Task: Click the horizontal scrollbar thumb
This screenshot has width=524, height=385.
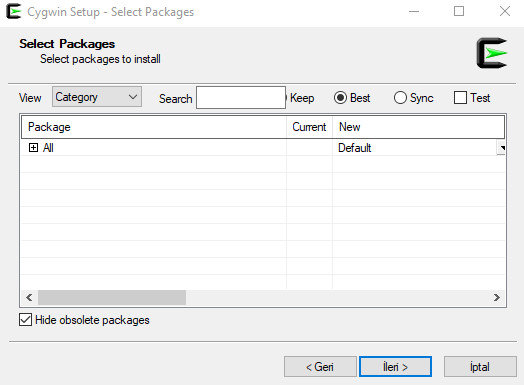Action: coord(112,297)
